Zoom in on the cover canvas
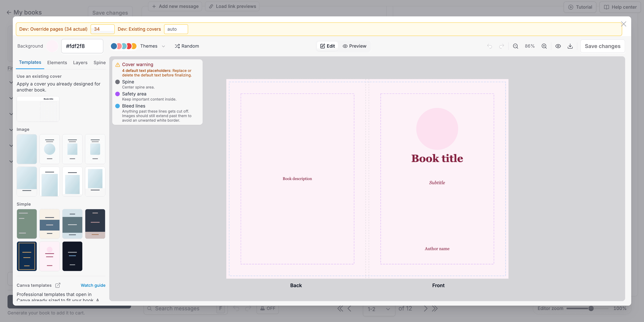The width and height of the screenshot is (644, 322). pyautogui.click(x=544, y=46)
